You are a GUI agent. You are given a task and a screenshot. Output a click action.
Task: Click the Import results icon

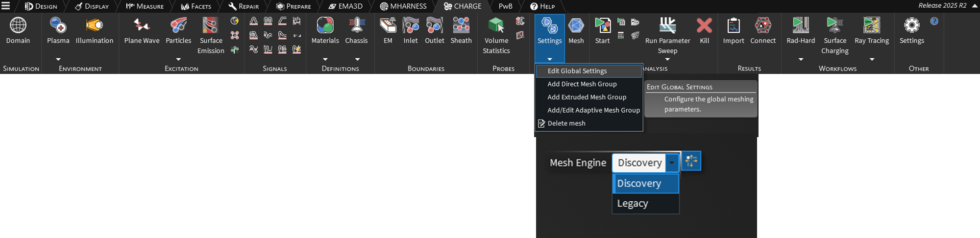tap(733, 25)
